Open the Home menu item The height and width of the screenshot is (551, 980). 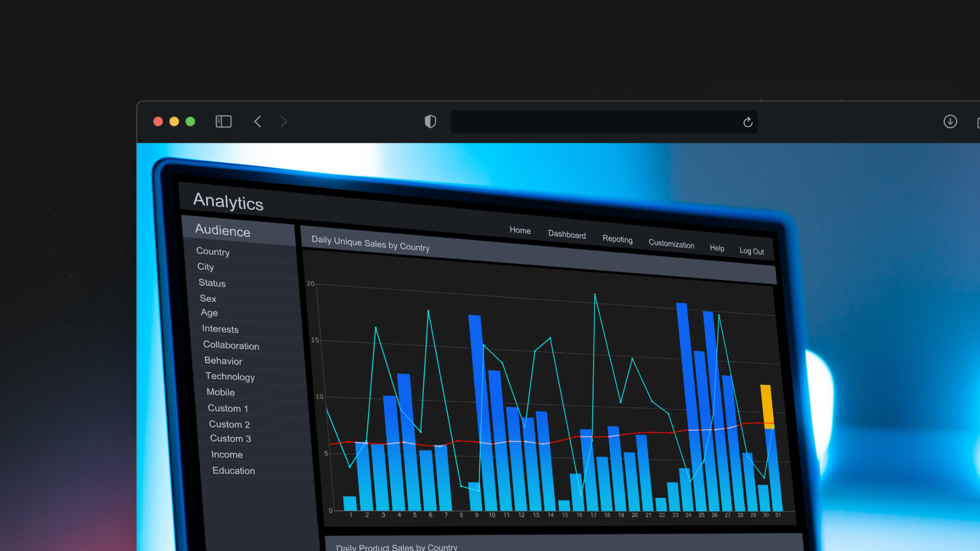tap(520, 230)
